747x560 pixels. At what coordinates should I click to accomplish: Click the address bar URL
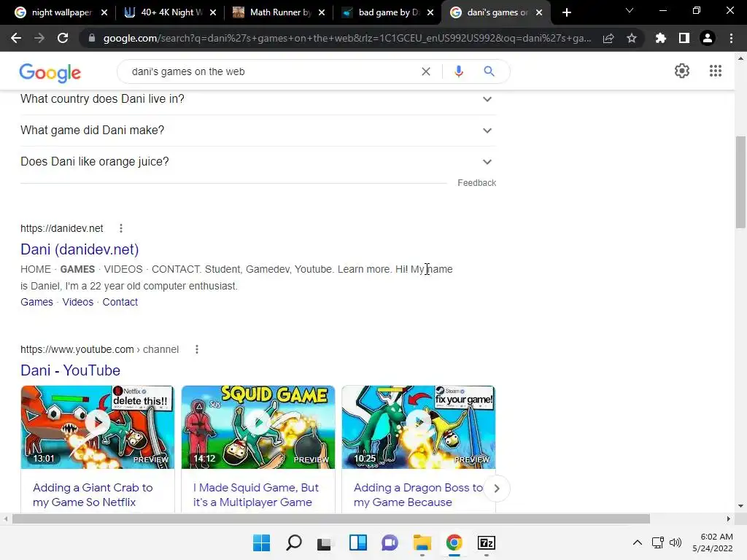pos(347,38)
